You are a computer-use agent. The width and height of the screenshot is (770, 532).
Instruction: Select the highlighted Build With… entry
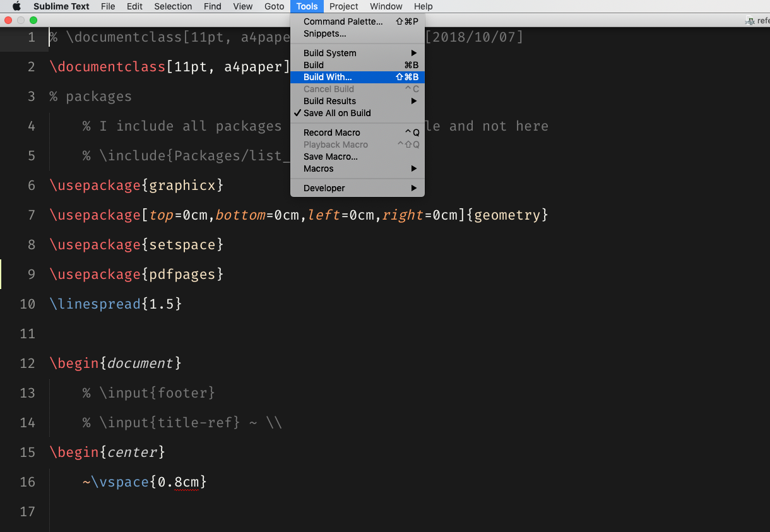pos(357,77)
